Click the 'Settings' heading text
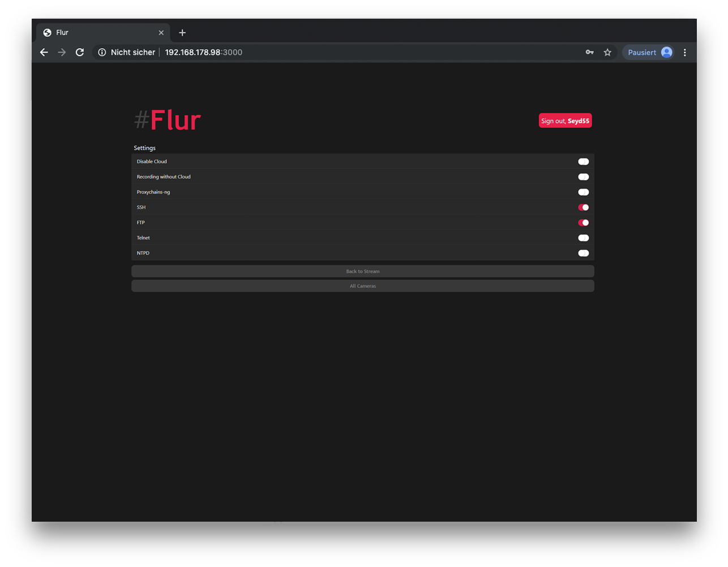The height and width of the screenshot is (567, 728). 144,148
